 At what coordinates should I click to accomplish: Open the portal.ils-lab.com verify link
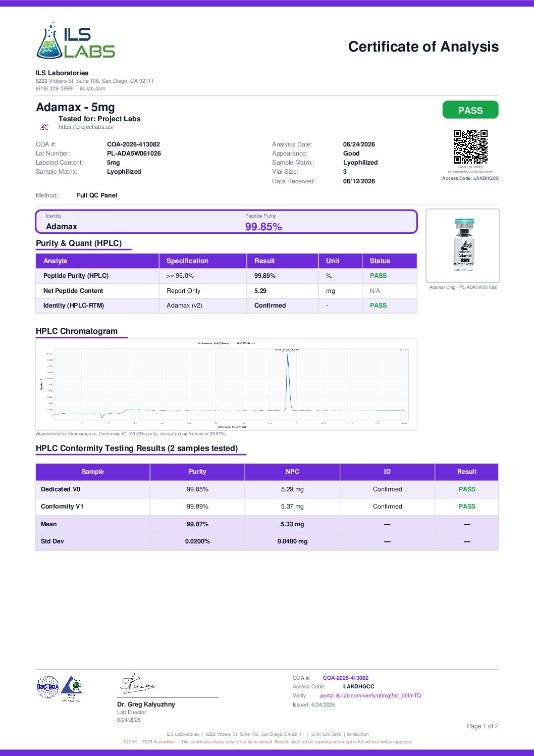(x=370, y=696)
